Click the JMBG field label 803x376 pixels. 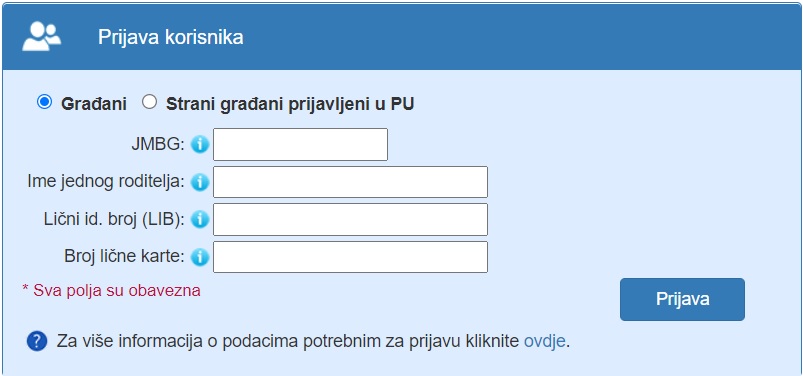(157, 144)
